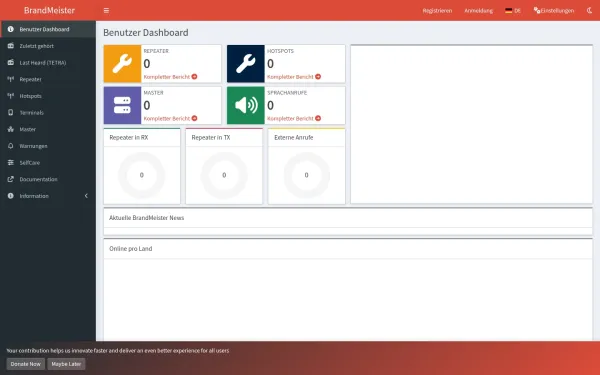
Task: Click the Information sidebar entry
Action: click(48, 196)
